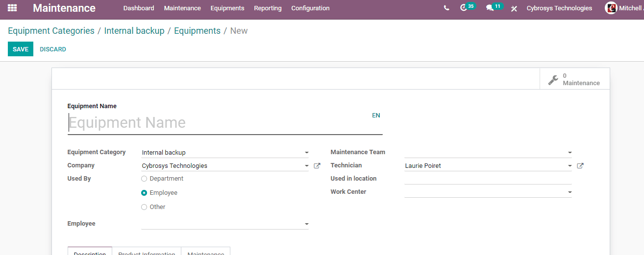Open the Configuration menu

pos(310,8)
